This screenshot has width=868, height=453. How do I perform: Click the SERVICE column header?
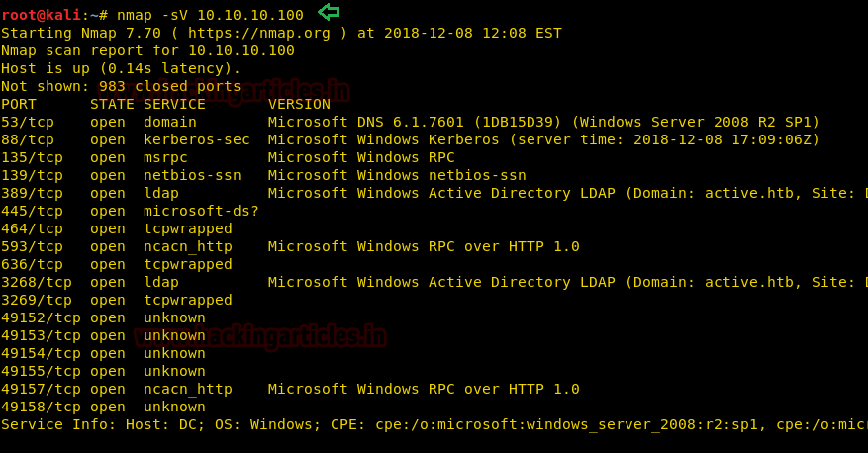tap(174, 104)
